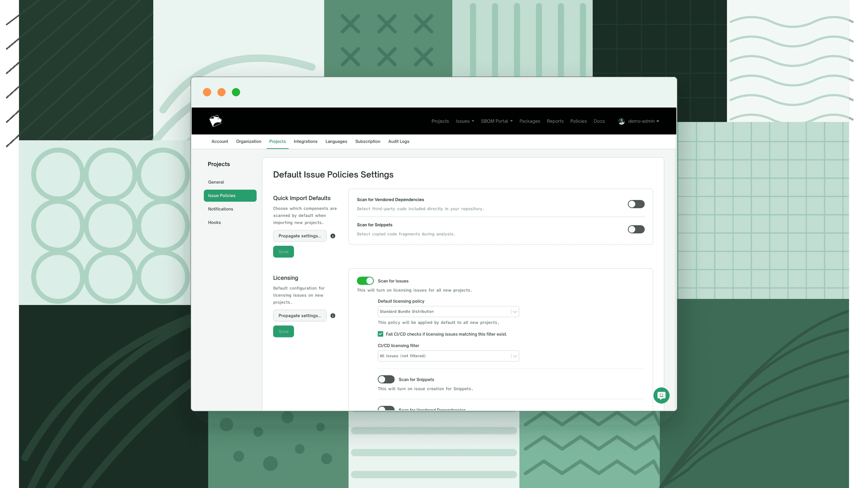This screenshot has width=868, height=488.
Task: Click 'This policy will be applied by default' text
Action: tap(439, 323)
